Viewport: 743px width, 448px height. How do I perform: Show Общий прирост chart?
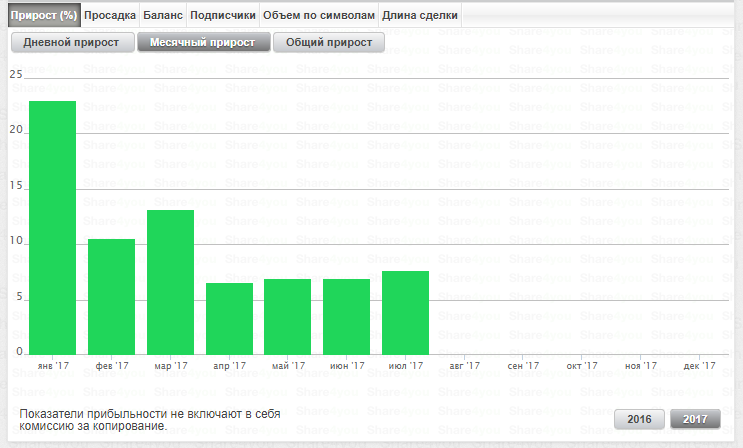[x=328, y=43]
